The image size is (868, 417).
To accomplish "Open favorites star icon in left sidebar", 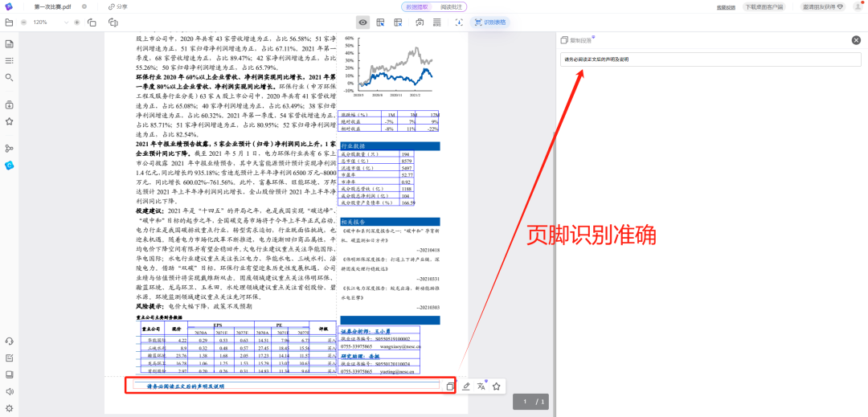I will click(9, 121).
